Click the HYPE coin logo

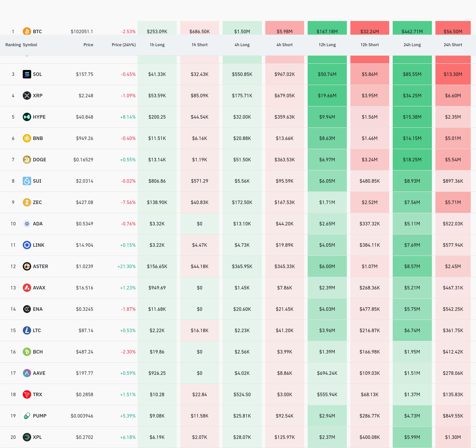point(27,117)
